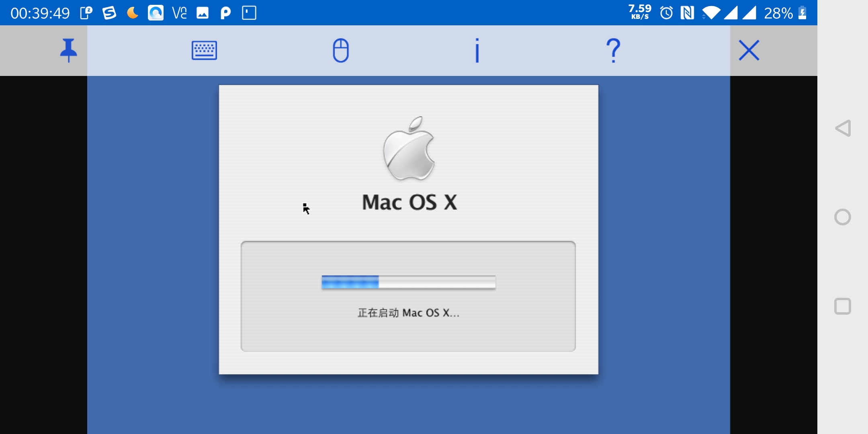Viewport: 868px width, 434px height.
Task: Tap the Wi-Fi signal status icon
Action: click(x=711, y=13)
